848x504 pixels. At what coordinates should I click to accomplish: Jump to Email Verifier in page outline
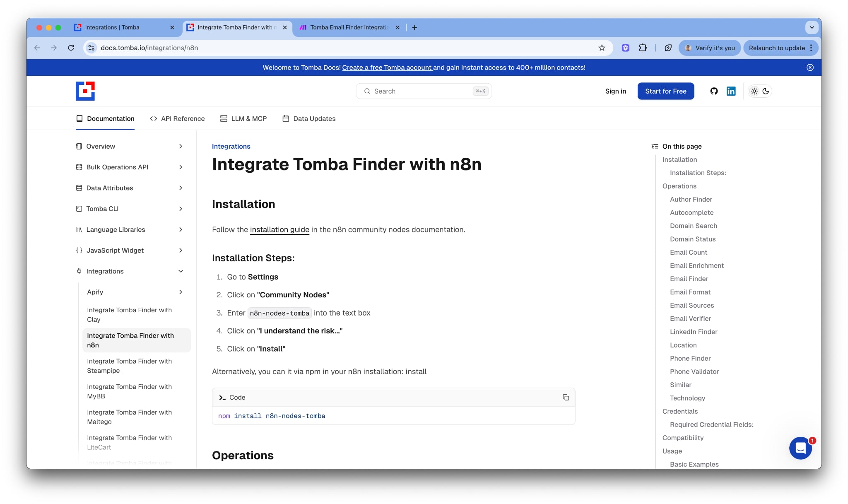(690, 318)
